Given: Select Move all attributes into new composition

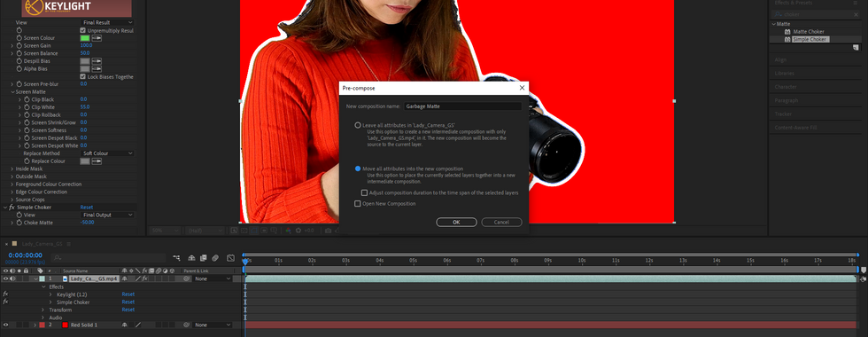Looking at the screenshot, I should coord(358,168).
